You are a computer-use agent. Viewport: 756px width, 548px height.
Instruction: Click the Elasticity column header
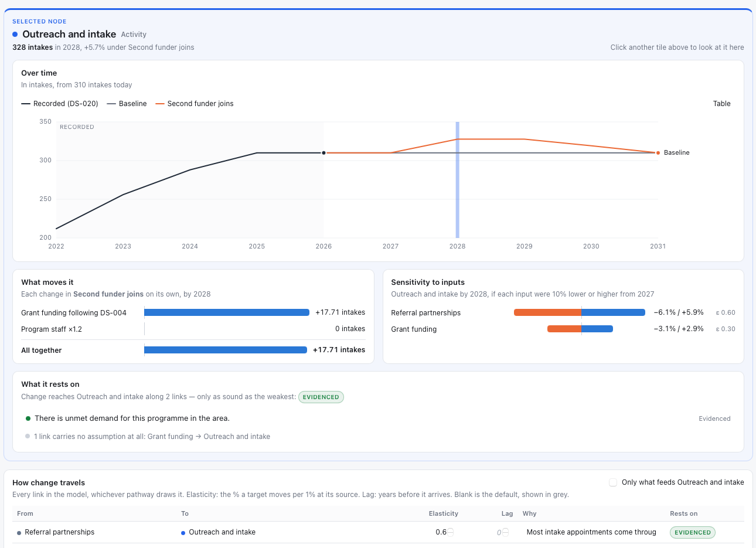(x=443, y=513)
